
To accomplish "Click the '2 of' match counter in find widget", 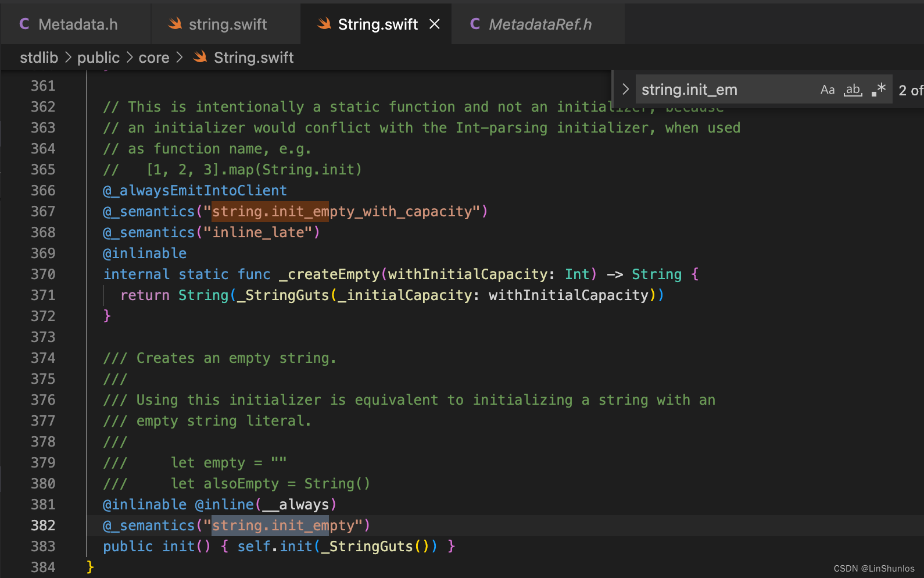I will (911, 91).
